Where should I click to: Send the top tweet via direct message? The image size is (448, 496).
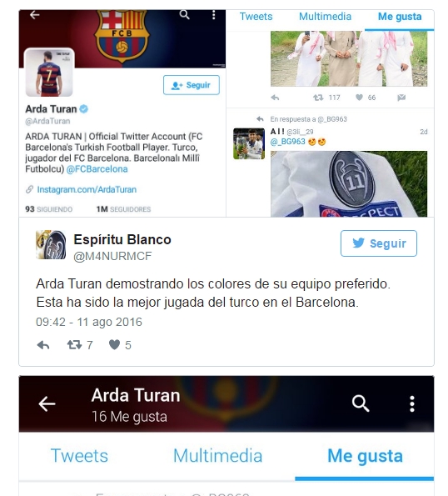click(x=401, y=98)
